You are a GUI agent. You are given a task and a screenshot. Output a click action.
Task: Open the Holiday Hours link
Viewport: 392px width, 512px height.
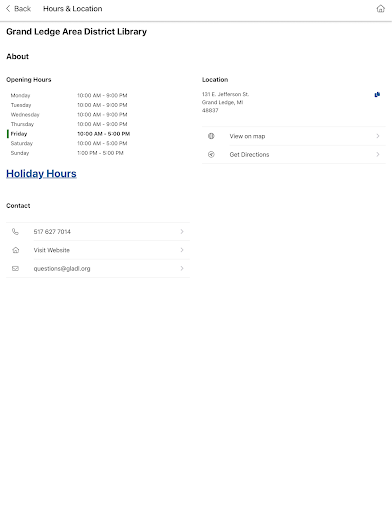[x=41, y=174]
